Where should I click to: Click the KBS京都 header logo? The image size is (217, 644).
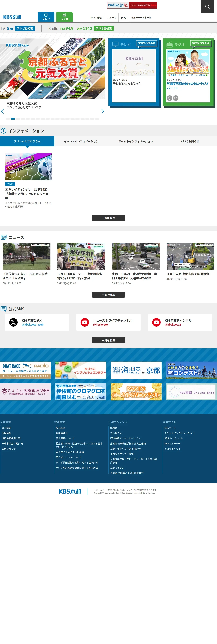point(12,17)
